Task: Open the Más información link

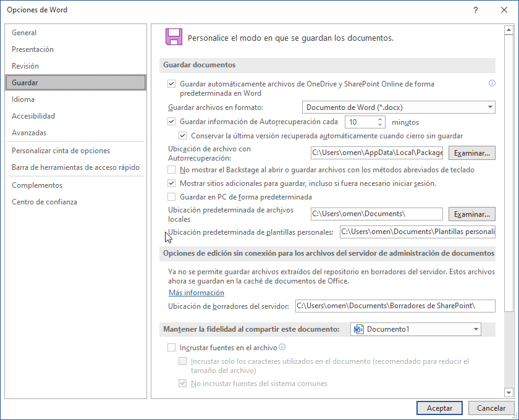Action: pyautogui.click(x=196, y=292)
